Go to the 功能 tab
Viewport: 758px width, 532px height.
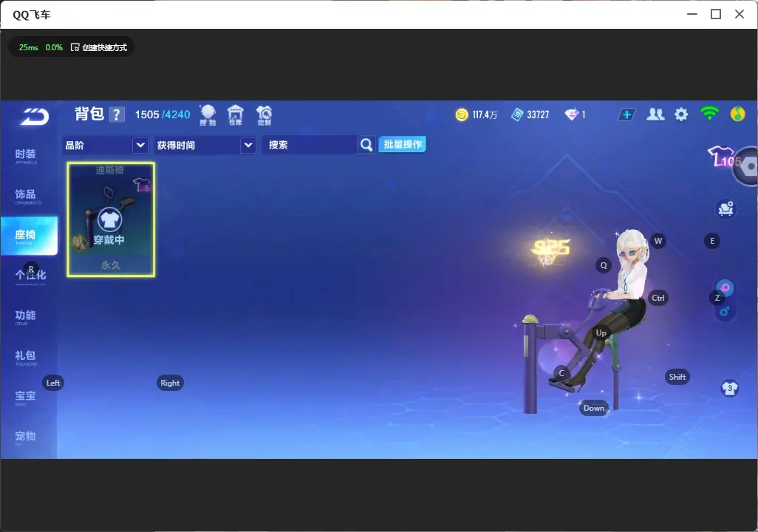pos(26,316)
